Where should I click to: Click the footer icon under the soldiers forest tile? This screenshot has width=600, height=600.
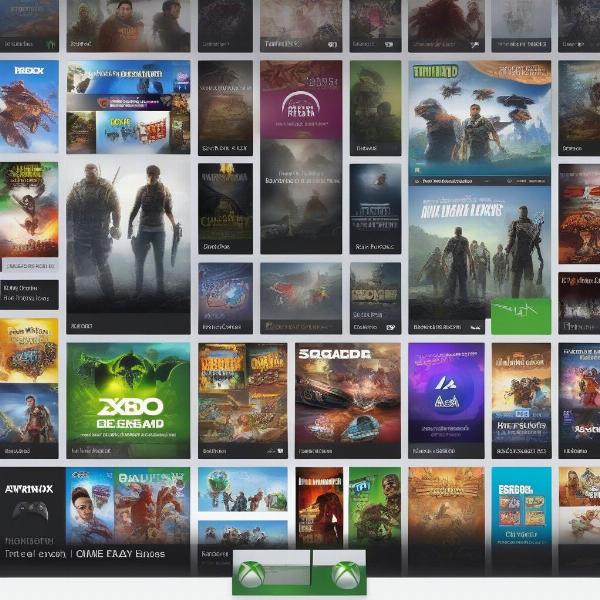pos(474,328)
